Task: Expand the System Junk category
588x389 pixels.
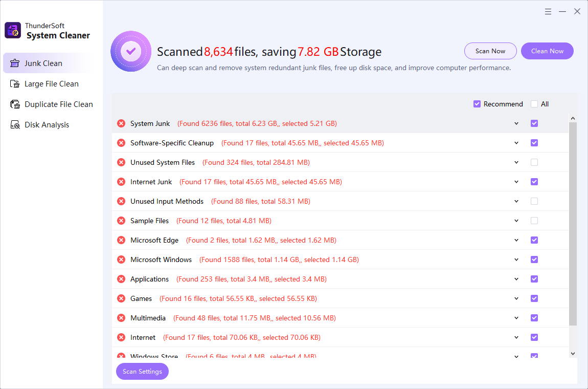Action: [x=516, y=123]
